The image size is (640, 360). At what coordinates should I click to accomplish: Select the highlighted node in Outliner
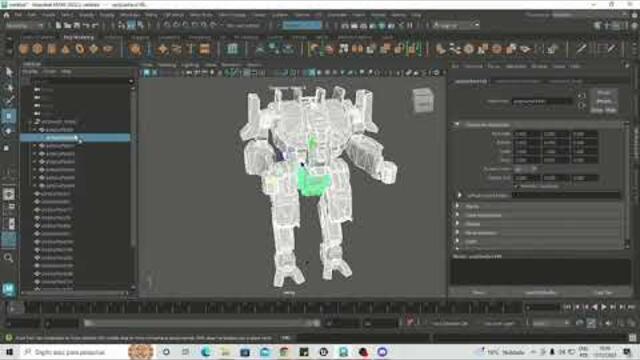click(75, 138)
